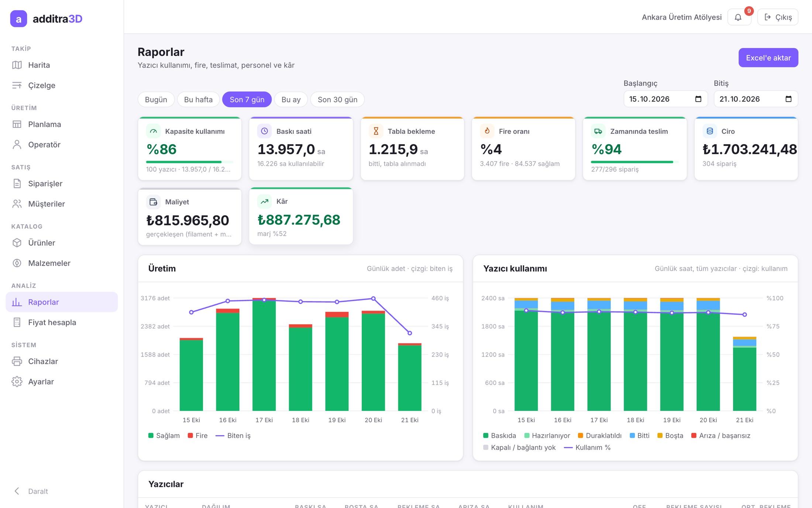Toggle the Kullanım % line legend

pos(587,447)
